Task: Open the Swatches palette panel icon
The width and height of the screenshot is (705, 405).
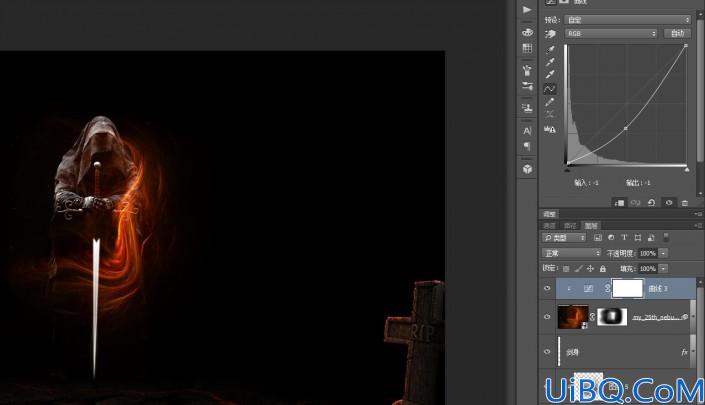Action: [x=527, y=32]
